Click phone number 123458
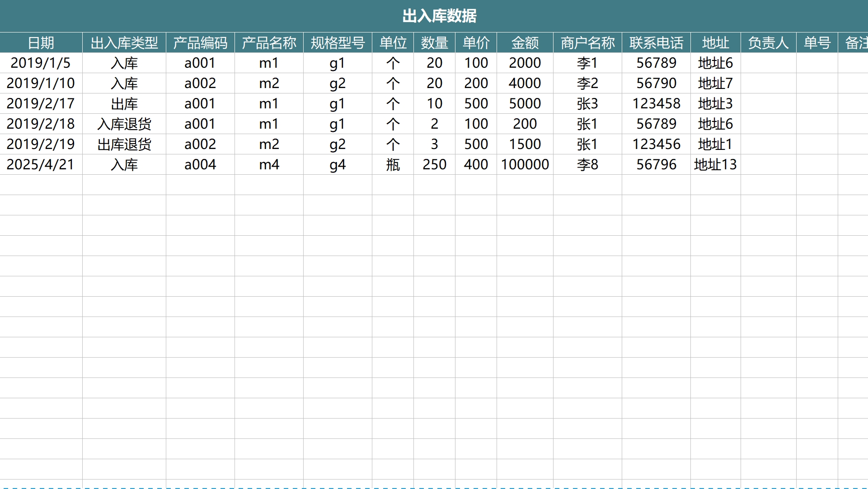Viewport: 868px width, 489px height. 656,103
